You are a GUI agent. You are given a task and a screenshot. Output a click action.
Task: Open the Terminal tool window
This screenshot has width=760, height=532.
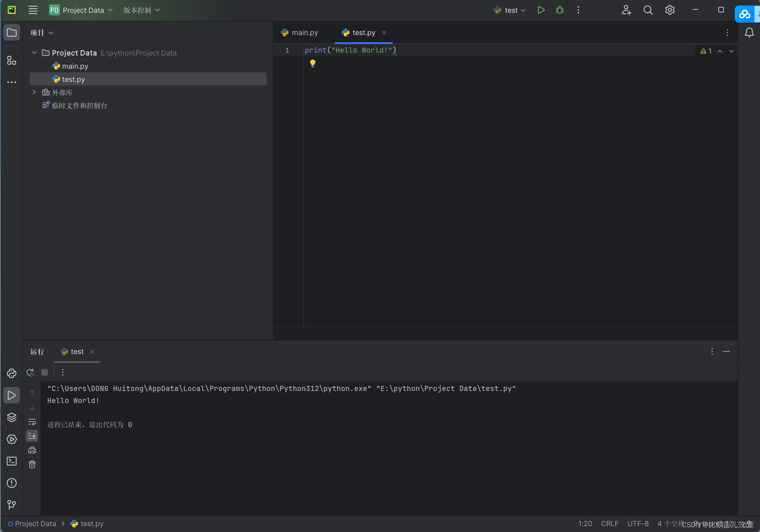[12, 461]
